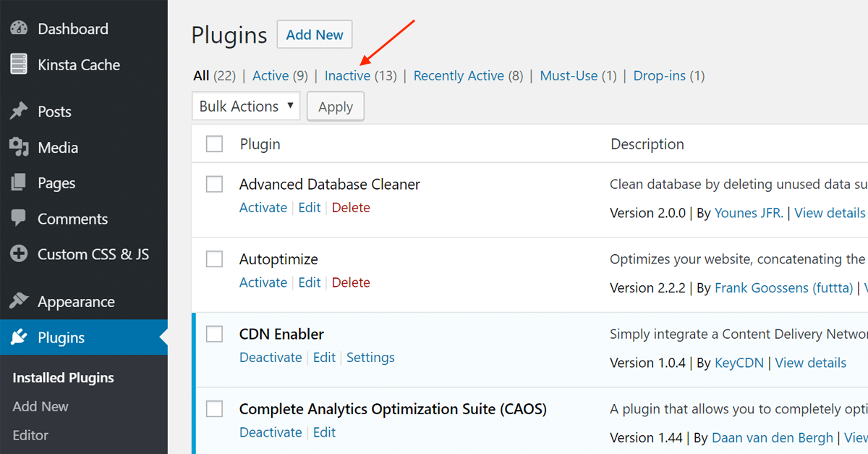Viewport: 868px width, 454px height.
Task: Tick the CDN Enabler checkbox
Action: coord(214,334)
